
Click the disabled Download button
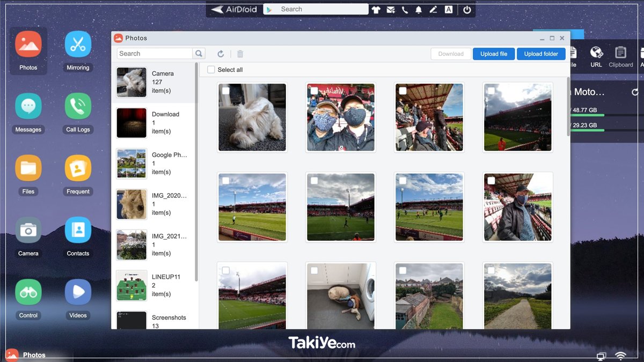coord(451,54)
